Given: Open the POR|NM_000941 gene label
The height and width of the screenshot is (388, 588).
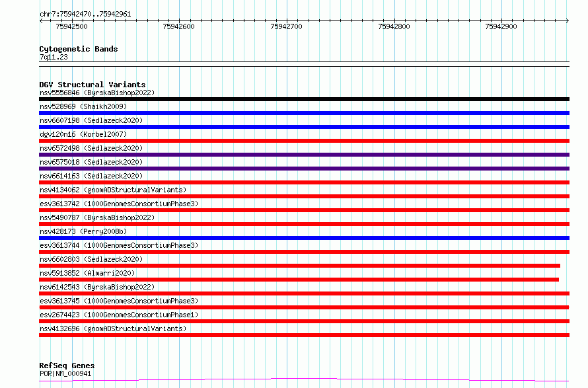Looking at the screenshot, I should (x=65, y=373).
